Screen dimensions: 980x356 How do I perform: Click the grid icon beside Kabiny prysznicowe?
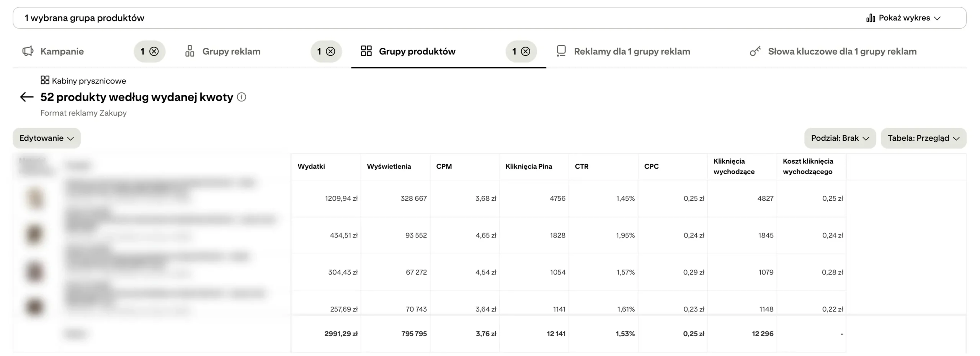click(45, 80)
